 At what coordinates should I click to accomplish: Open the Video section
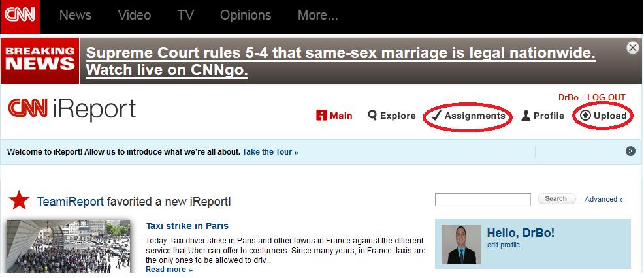135,16
